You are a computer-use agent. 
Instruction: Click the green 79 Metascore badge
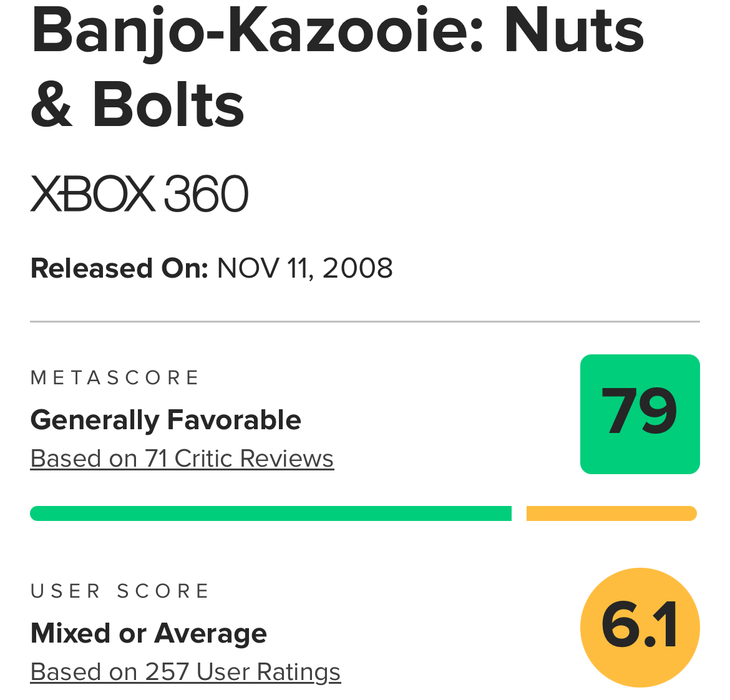640,414
